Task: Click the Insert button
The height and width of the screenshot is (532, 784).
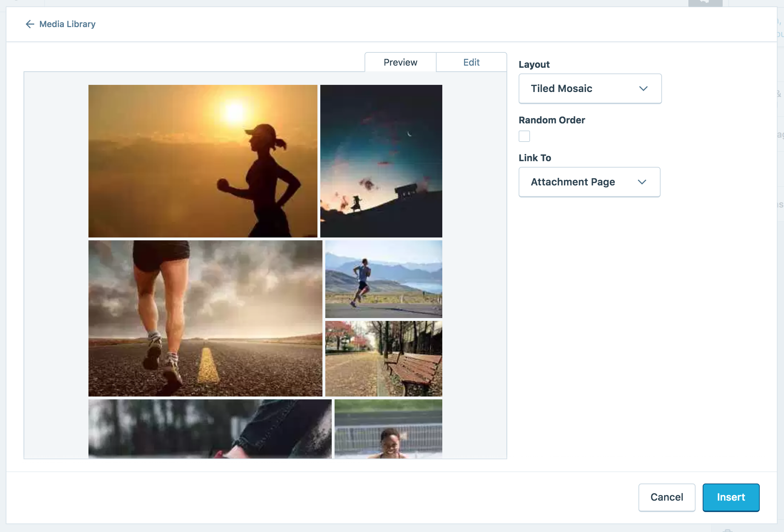Action: point(731,497)
